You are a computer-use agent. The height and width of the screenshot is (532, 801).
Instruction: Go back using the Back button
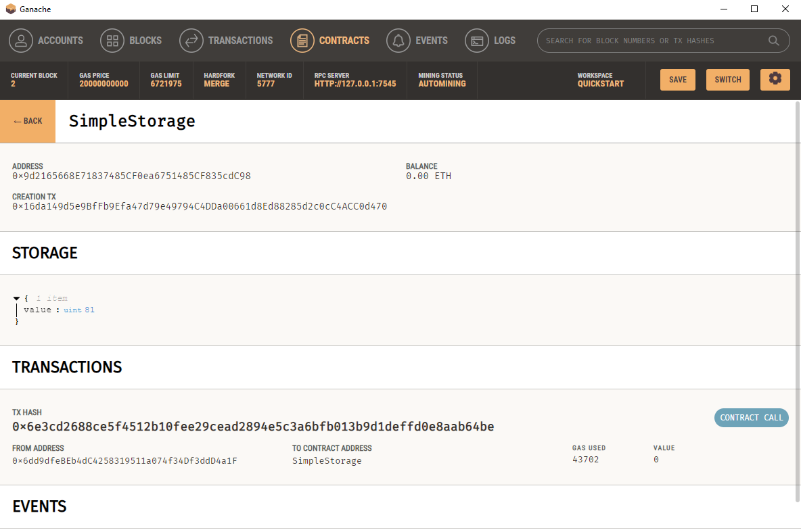[28, 121]
